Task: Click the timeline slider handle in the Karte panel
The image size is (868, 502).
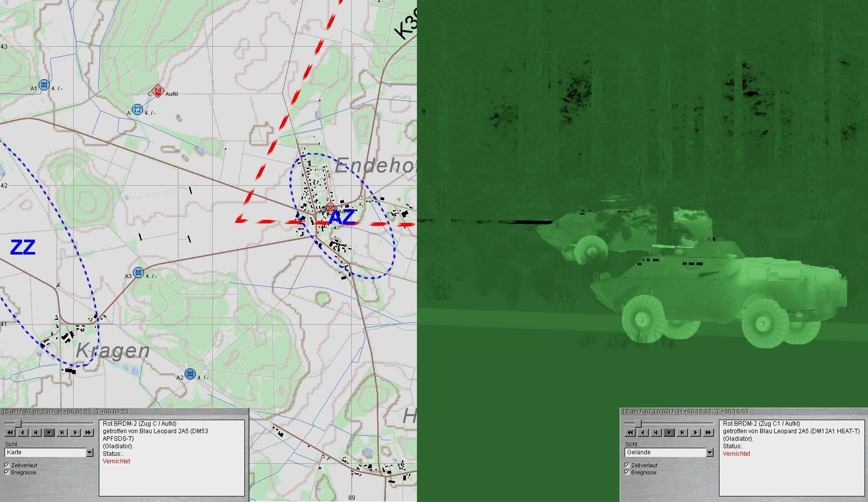Action: (x=18, y=424)
